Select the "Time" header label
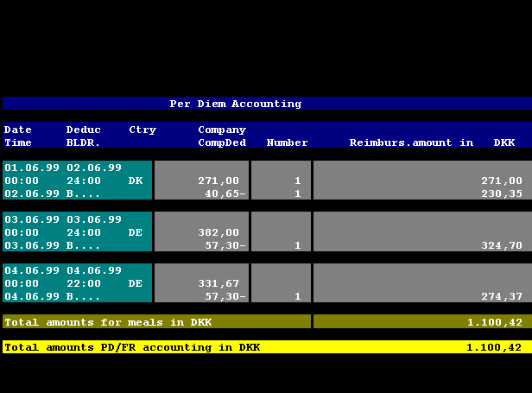 pyautogui.click(x=18, y=143)
